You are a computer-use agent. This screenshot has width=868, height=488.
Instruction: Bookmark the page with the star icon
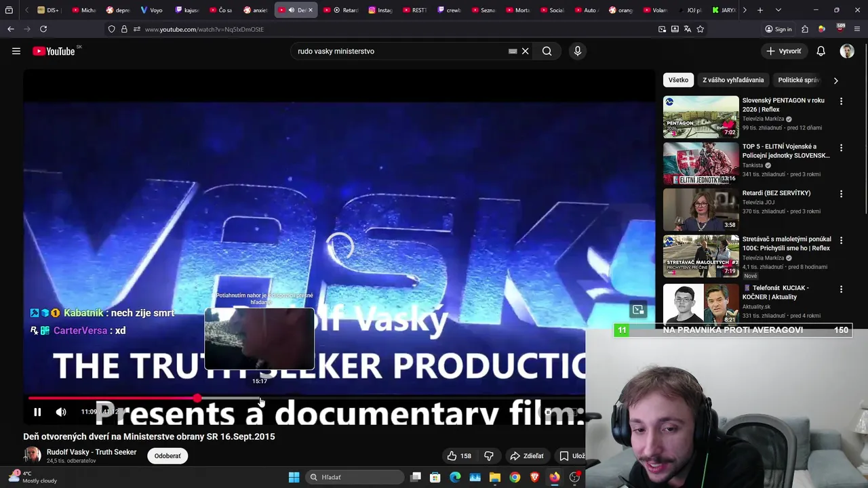(701, 29)
